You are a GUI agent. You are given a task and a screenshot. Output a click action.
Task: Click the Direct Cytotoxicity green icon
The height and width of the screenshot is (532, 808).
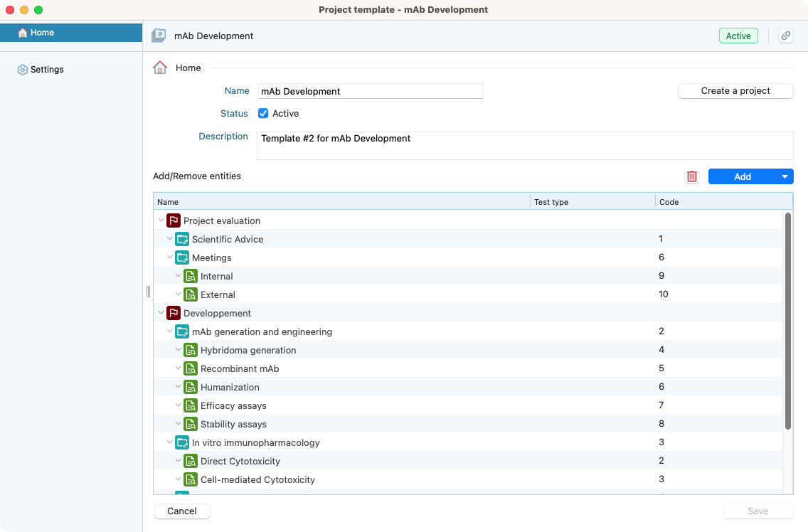tap(191, 461)
